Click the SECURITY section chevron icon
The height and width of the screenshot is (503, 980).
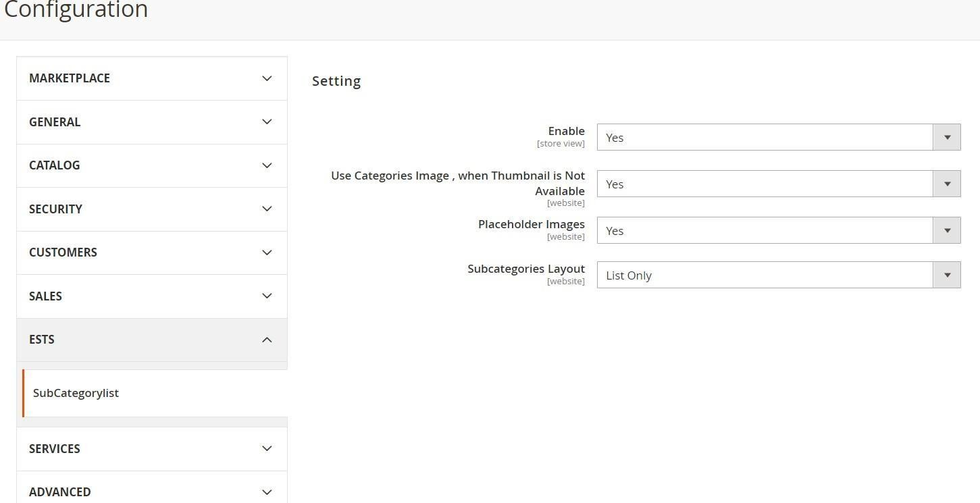[267, 209]
